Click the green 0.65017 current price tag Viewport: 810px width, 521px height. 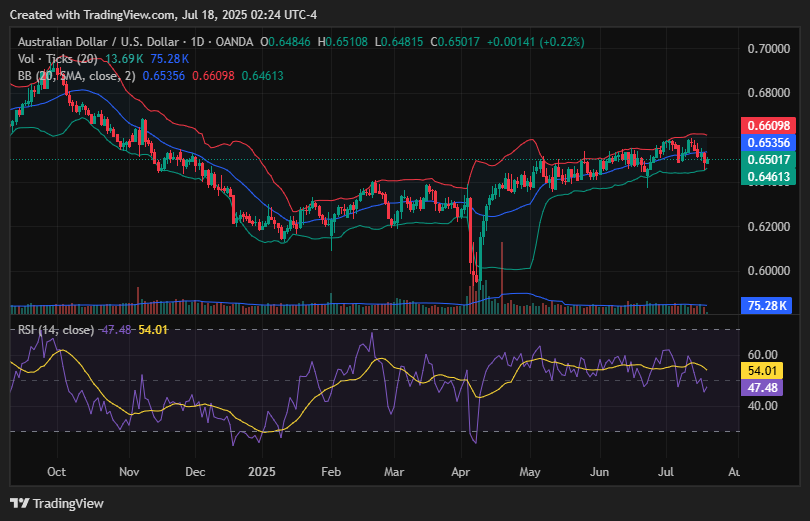tap(769, 160)
